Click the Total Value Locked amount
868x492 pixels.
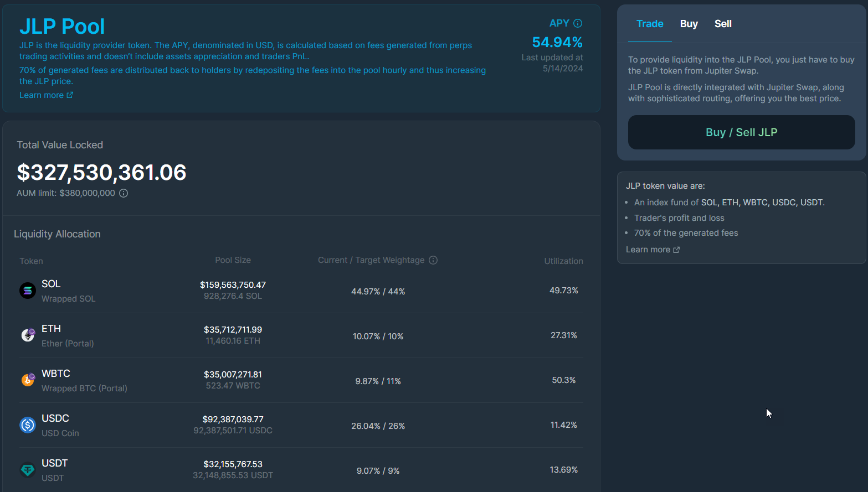pyautogui.click(x=101, y=173)
